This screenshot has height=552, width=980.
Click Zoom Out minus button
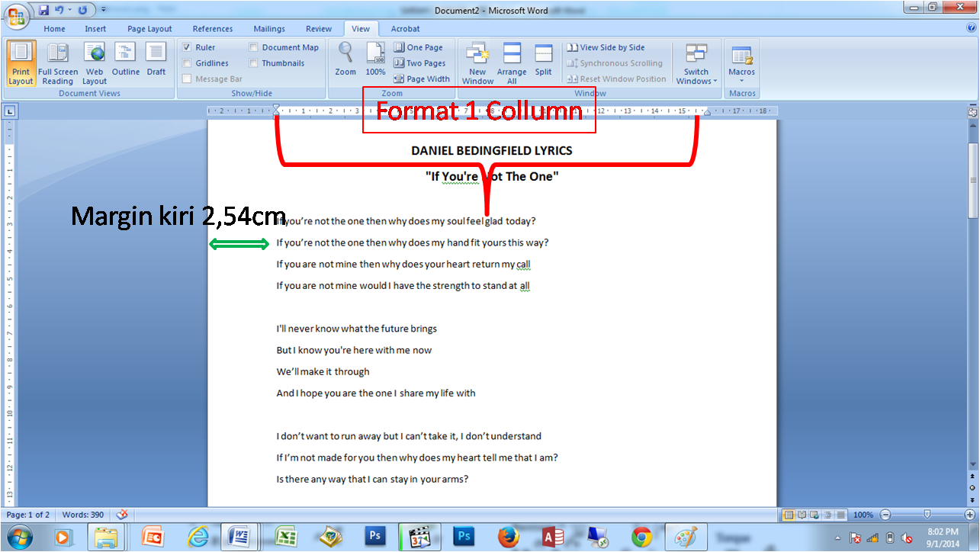885,515
